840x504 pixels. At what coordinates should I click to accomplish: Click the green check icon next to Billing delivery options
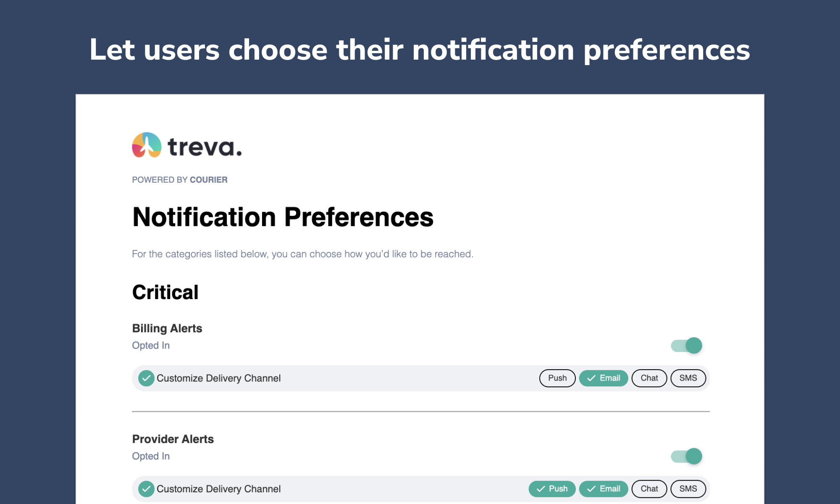pos(146,378)
